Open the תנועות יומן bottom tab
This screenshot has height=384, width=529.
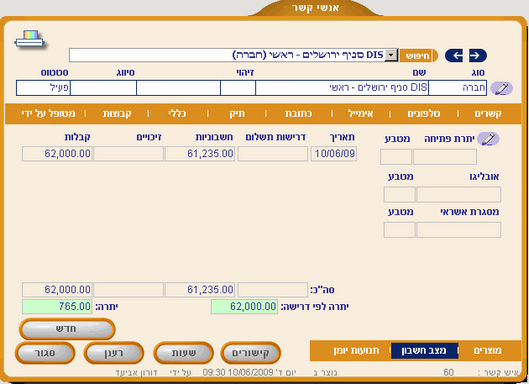pyautogui.click(x=356, y=351)
